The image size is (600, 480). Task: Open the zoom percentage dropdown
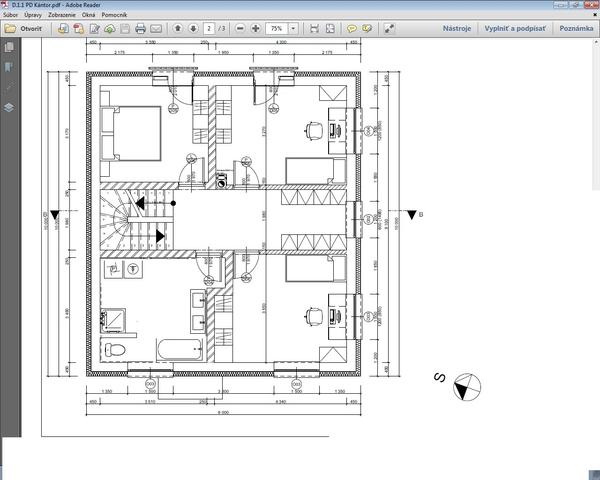293,29
